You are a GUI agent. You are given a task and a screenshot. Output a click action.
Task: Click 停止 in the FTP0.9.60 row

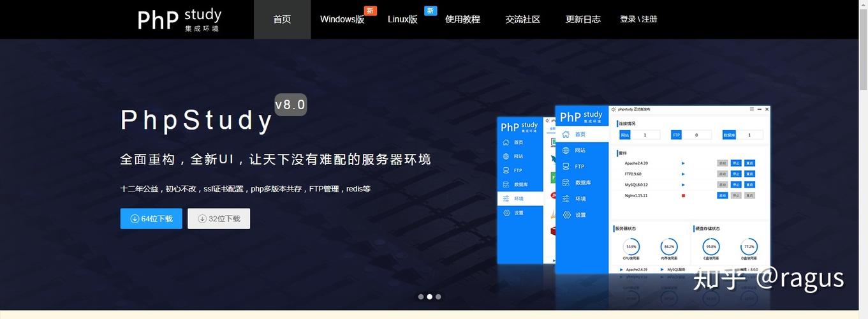736,174
